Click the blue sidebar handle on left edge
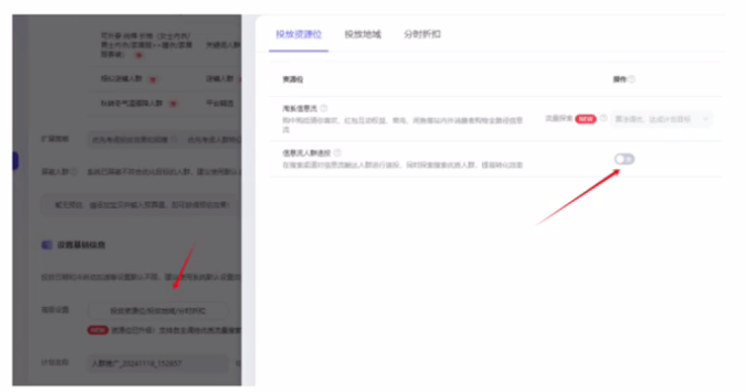The image size is (746, 392). point(15,161)
